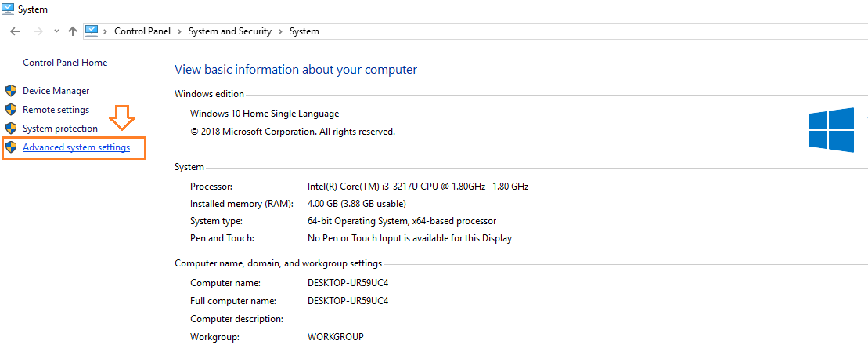Expand the chevron after Control Panel breadcrumb
The height and width of the screenshot is (348, 868).
[179, 31]
